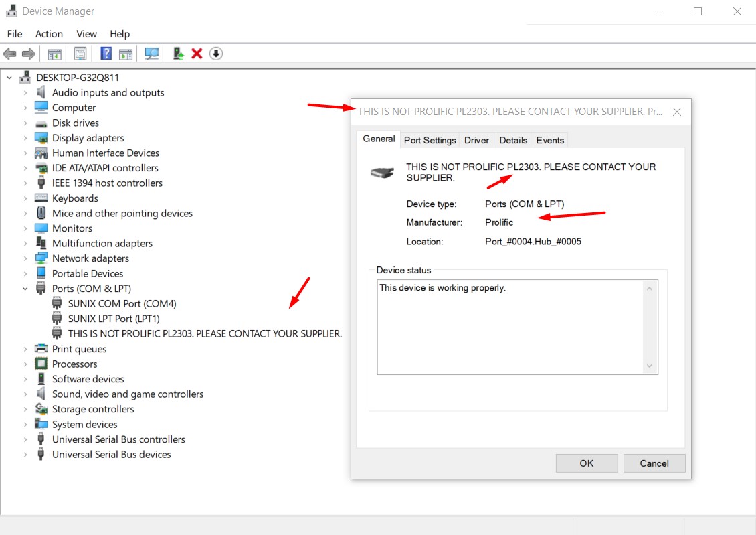Open the View menu
This screenshot has width=756, height=535.
coord(86,33)
